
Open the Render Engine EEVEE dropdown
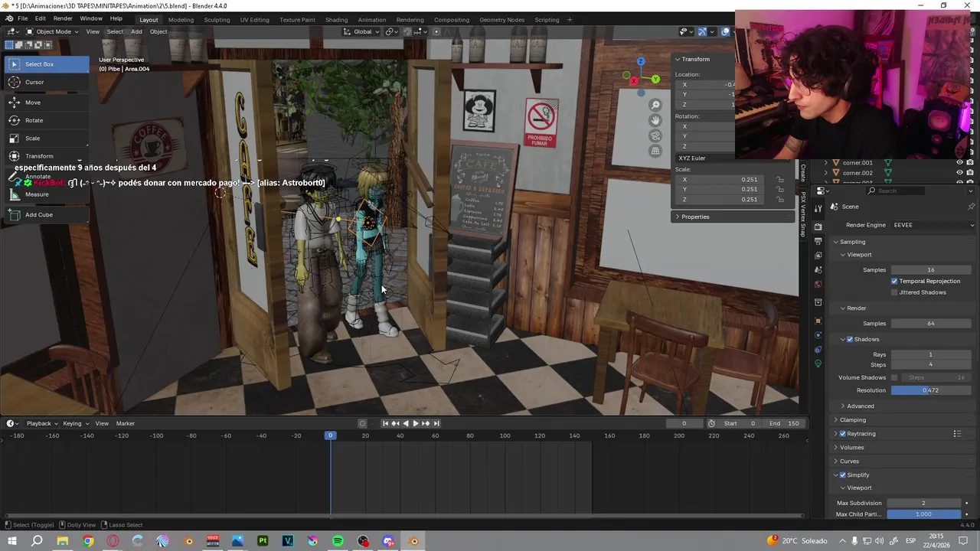(931, 225)
